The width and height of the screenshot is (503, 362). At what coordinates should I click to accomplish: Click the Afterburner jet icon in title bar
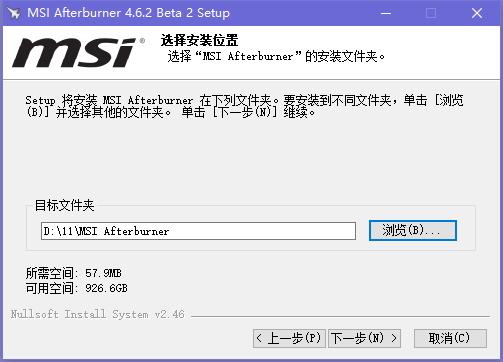[x=14, y=13]
